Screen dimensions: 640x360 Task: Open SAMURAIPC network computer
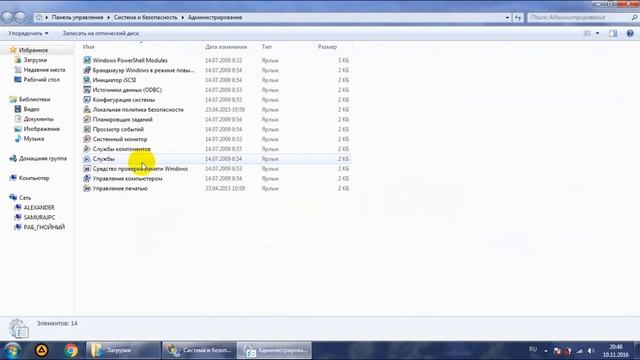(39, 217)
